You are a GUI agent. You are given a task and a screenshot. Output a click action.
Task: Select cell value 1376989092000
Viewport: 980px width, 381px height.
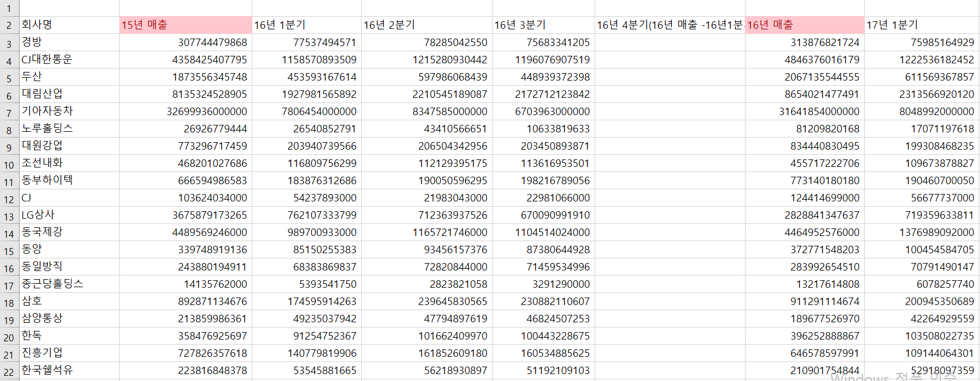click(922, 232)
